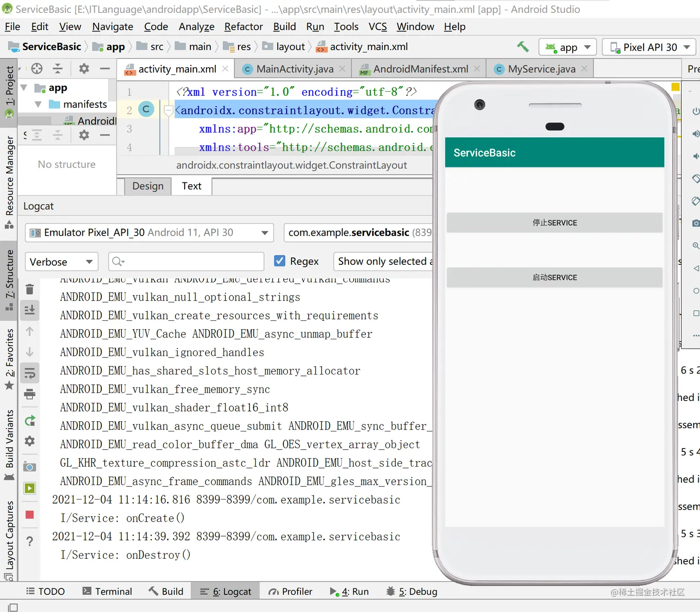Hide the Project panel with minus icon
The width and height of the screenshot is (700, 612).
105,69
